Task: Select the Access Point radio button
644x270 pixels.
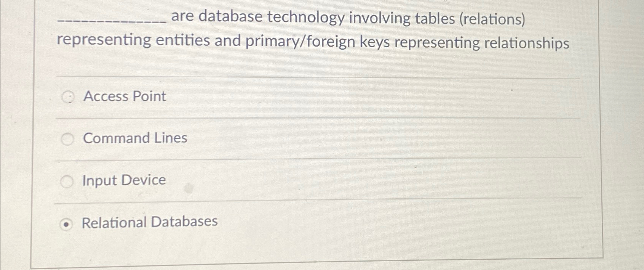Action: pos(68,97)
